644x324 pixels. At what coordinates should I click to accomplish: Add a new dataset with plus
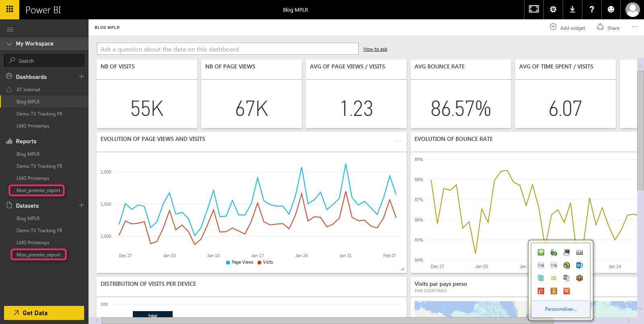tap(81, 205)
